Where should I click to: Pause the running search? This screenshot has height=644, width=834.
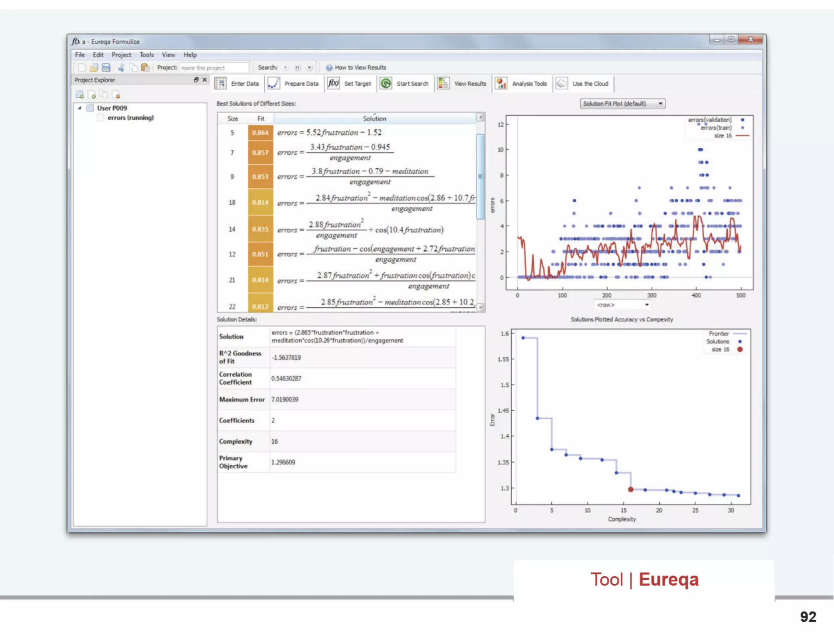[297, 68]
